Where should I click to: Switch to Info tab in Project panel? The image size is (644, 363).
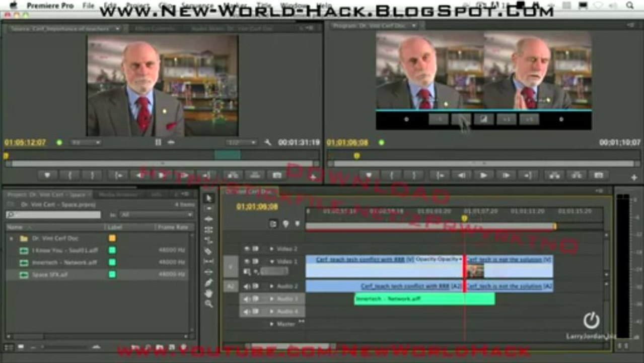[157, 195]
